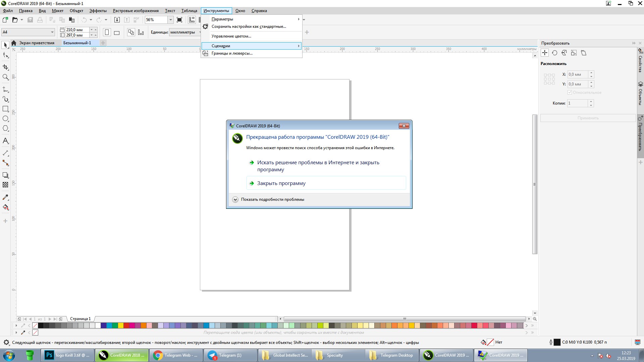Viewport: 644px width, 362px height.
Task: Open the Undo history dropdown arrow
Action: pos(91,20)
